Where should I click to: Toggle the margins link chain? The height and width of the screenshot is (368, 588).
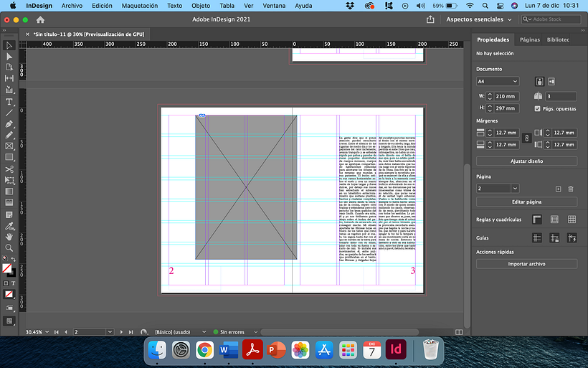[526, 138]
